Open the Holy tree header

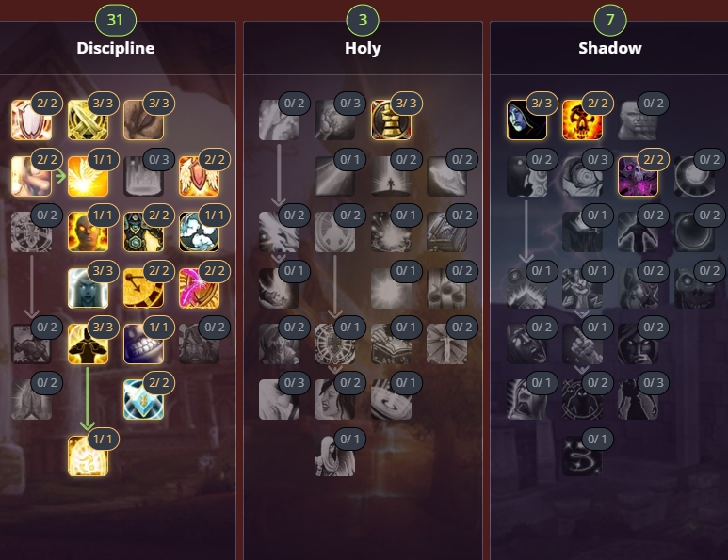363,48
